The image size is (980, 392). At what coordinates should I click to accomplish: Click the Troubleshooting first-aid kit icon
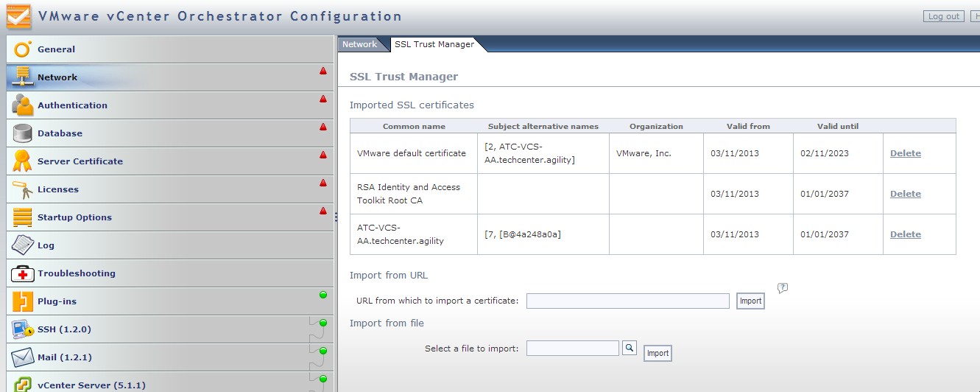coord(22,273)
